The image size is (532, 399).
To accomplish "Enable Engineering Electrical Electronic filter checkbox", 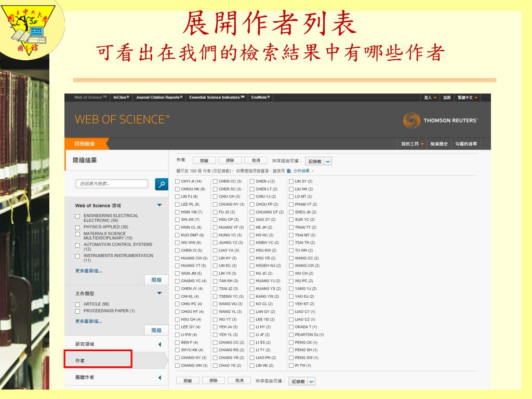I will click(x=77, y=216).
